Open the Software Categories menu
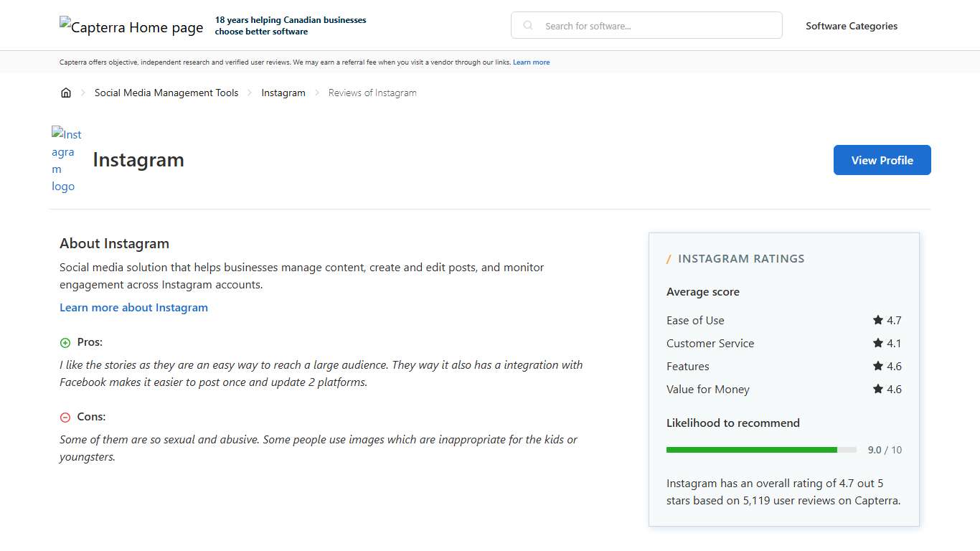Viewport: 980px width, 551px height. click(x=851, y=26)
